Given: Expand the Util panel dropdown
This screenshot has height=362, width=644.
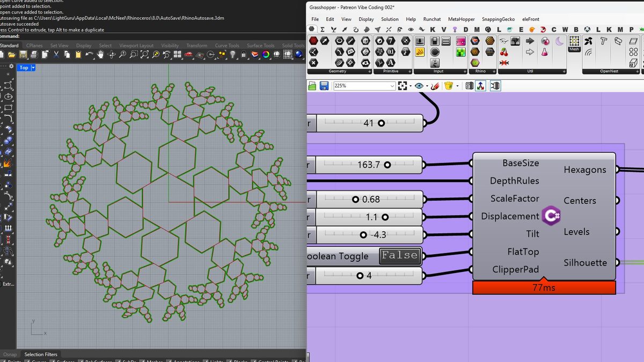Looking at the screenshot, I should pos(563,71).
